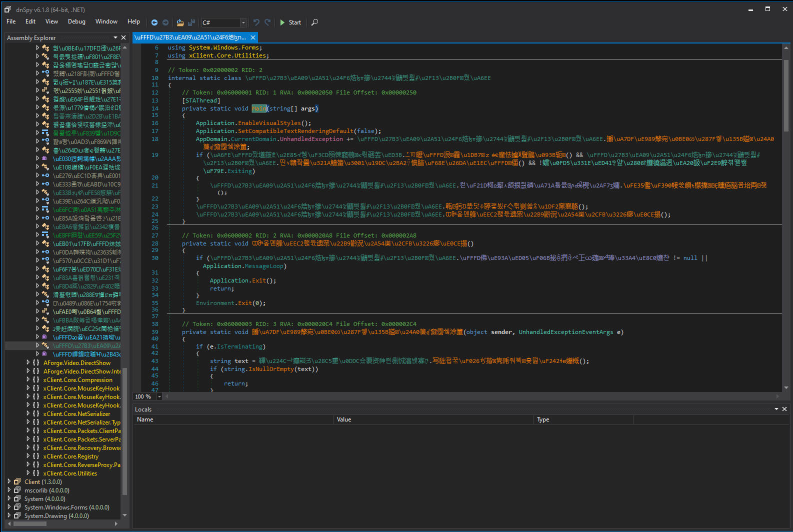Open the Debug menu
The image size is (793, 532).
76,21
